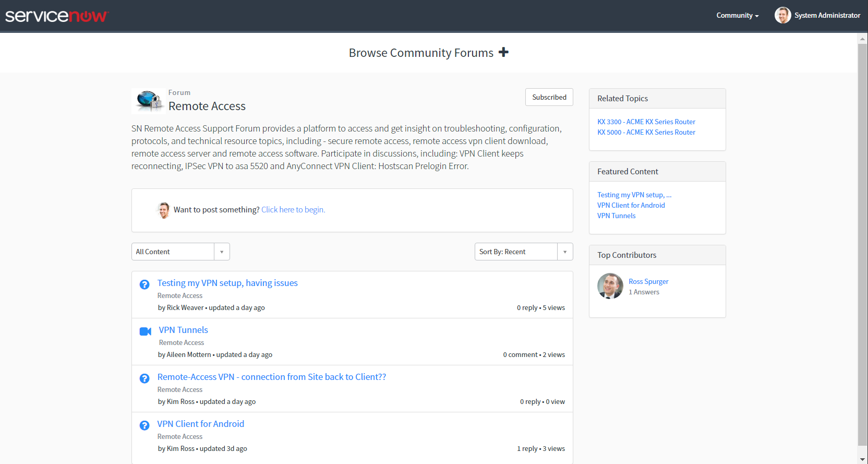
Task: Open VPN Client for Android post in list
Action: pyautogui.click(x=201, y=424)
